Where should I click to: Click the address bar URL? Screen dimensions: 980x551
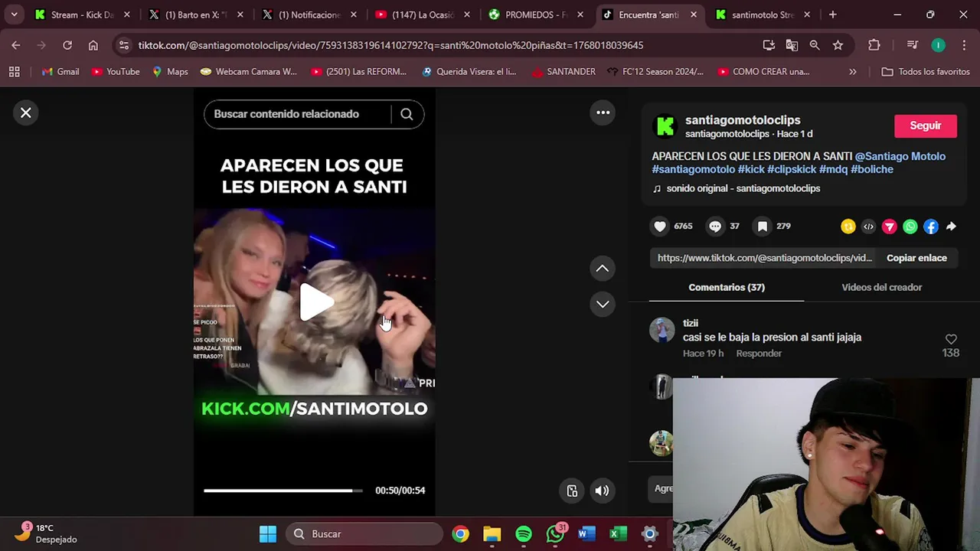pyautogui.click(x=390, y=45)
